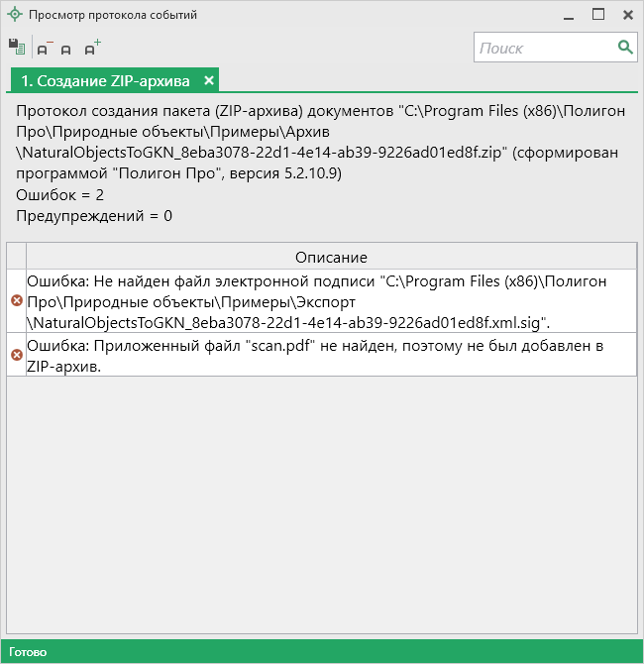Click the magnifier icon in the search box
Viewport: 644px width, 664px height.
pyautogui.click(x=625, y=47)
